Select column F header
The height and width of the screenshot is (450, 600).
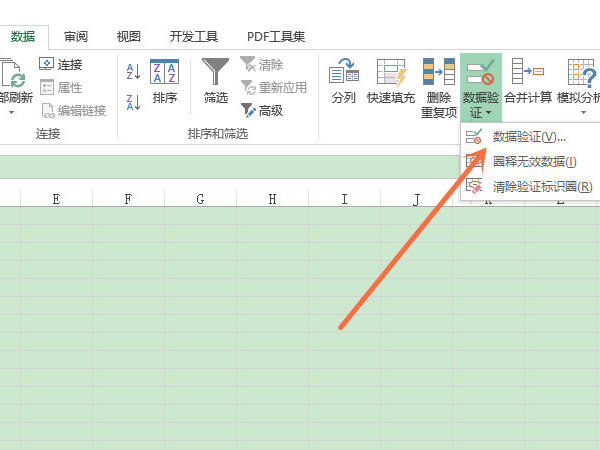point(128,199)
